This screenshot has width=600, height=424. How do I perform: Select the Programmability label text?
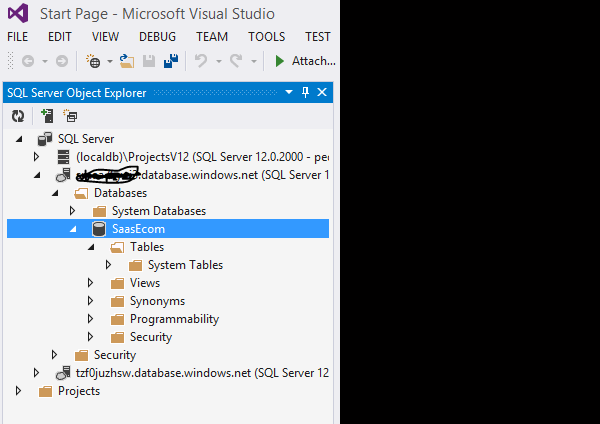(x=174, y=319)
